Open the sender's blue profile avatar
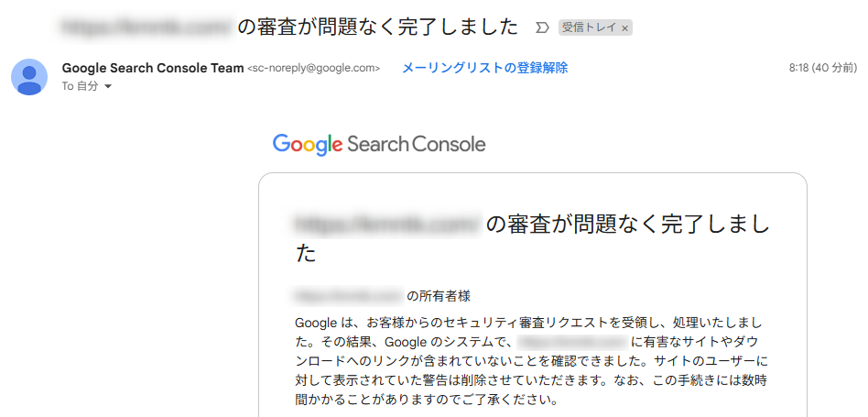The image size is (868, 417). coord(29,77)
